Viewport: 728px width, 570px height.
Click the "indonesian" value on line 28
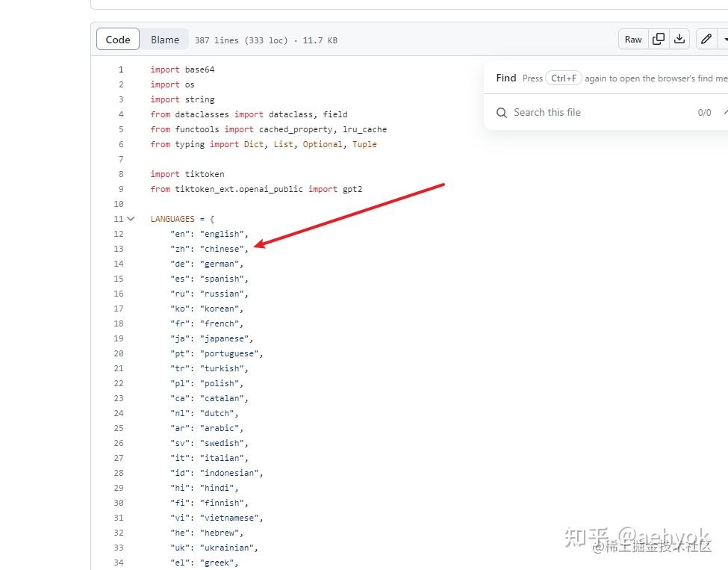(x=230, y=473)
